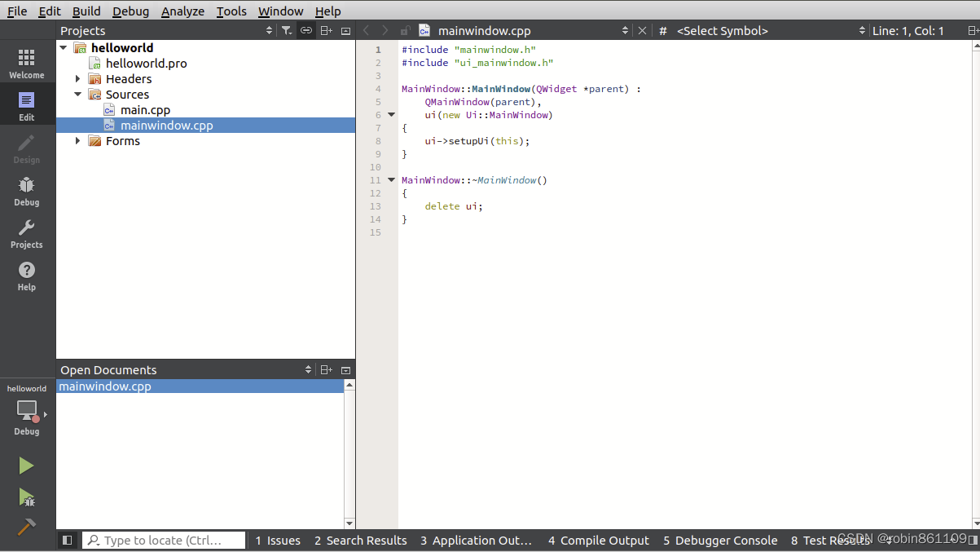This screenshot has height=552, width=980.
Task: Go back in editor history
Action: pyautogui.click(x=367, y=30)
